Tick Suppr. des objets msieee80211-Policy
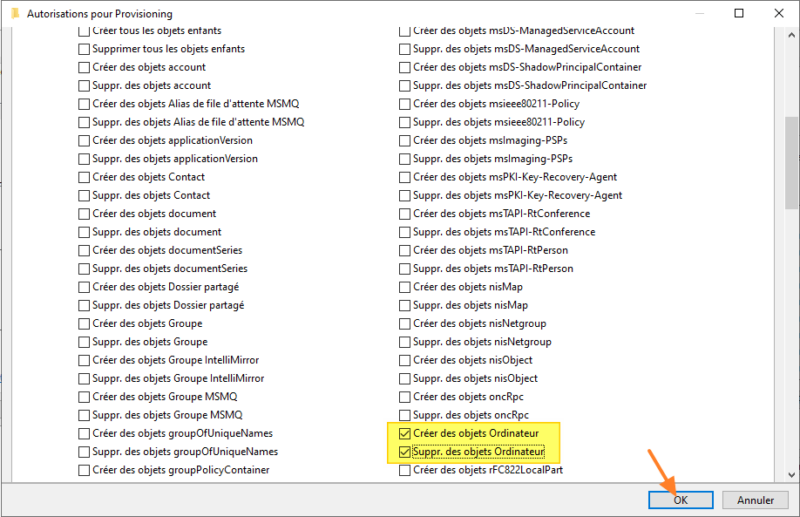The image size is (800, 517). [405, 122]
